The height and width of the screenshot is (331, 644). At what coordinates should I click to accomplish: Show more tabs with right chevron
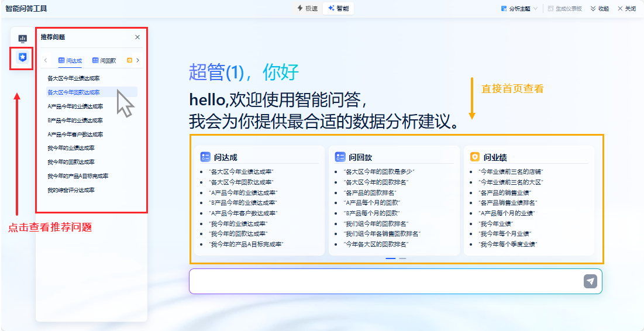pos(137,60)
